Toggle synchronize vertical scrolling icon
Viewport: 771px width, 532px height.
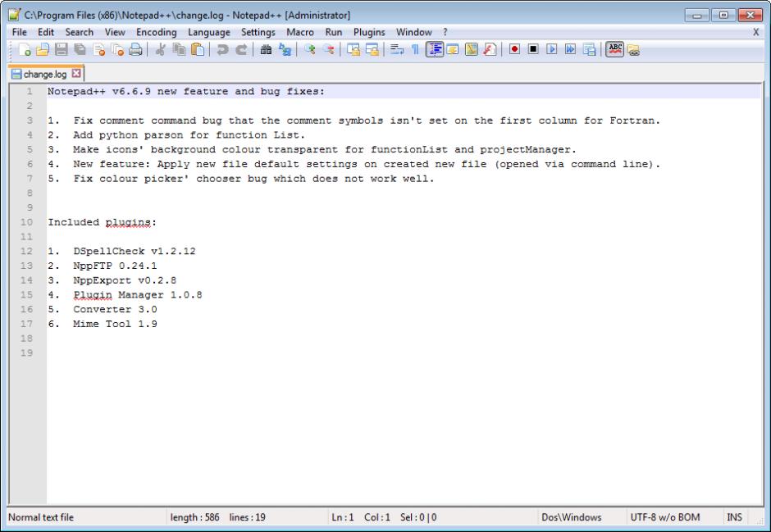(353, 50)
